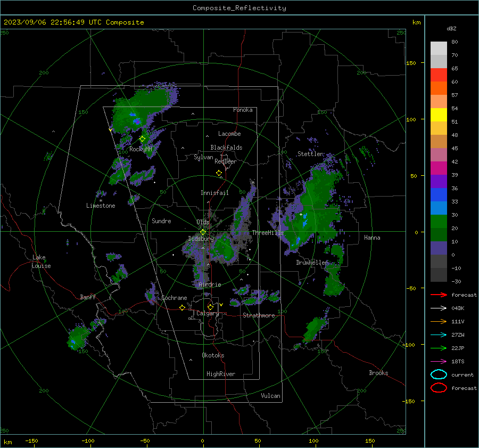Click the cyan current ellipse legend icon
This screenshot has height=448, width=479.
(439, 374)
